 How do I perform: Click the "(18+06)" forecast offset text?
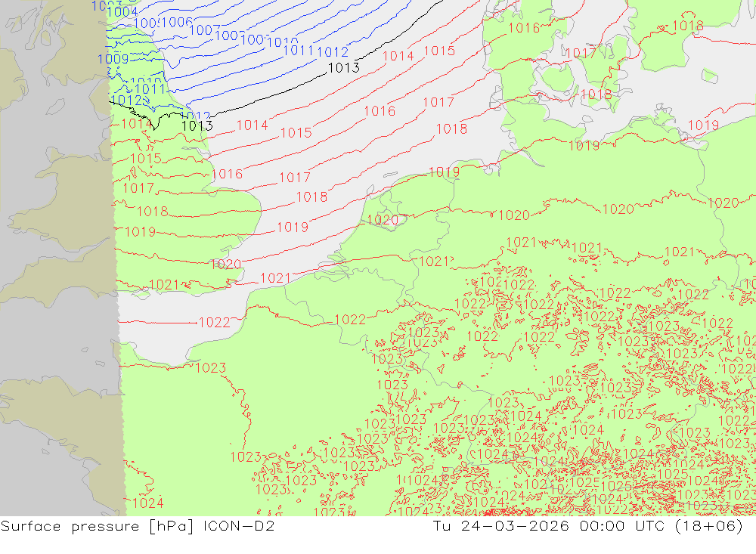709,526
